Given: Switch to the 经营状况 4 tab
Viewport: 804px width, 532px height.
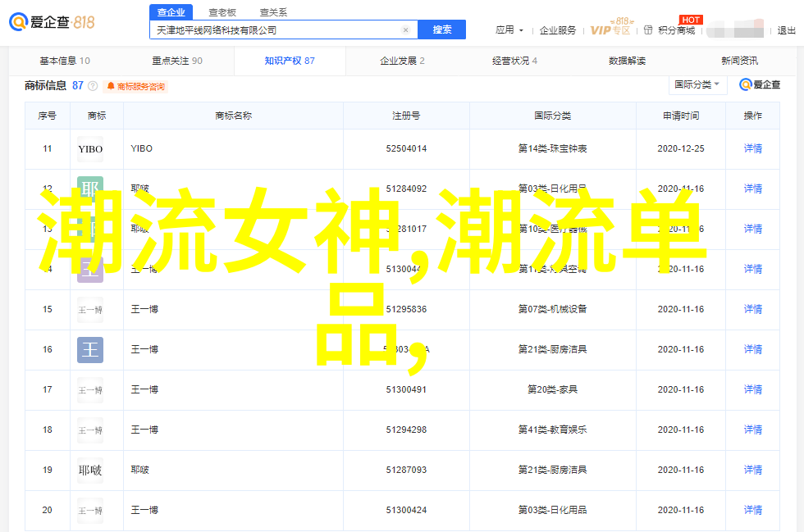Looking at the screenshot, I should tap(515, 61).
